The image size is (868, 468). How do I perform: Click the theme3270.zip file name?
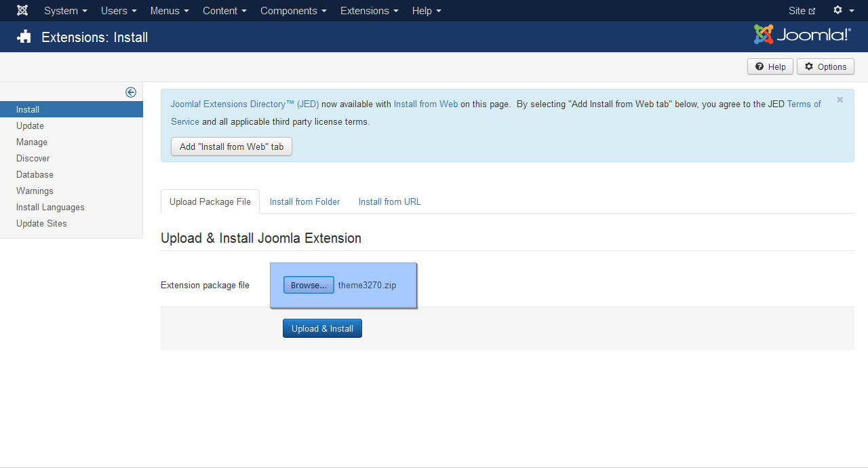(368, 285)
